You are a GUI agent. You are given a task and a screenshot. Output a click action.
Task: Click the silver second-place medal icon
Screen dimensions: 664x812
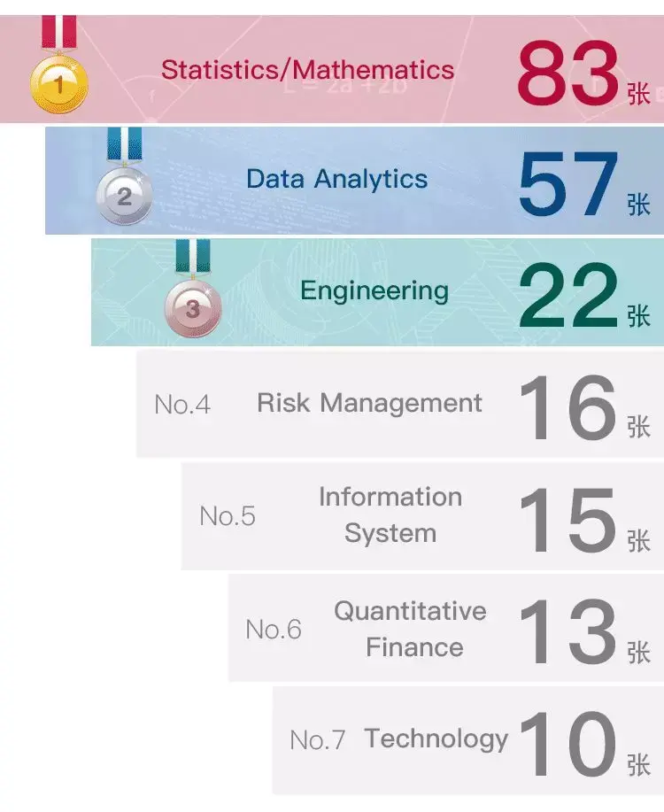coord(124,176)
